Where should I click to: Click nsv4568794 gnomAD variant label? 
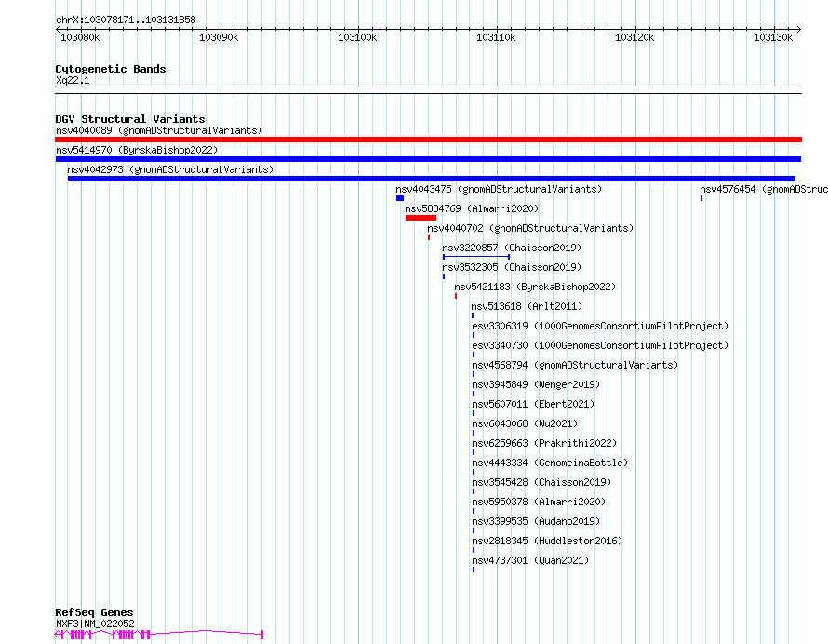[575, 365]
